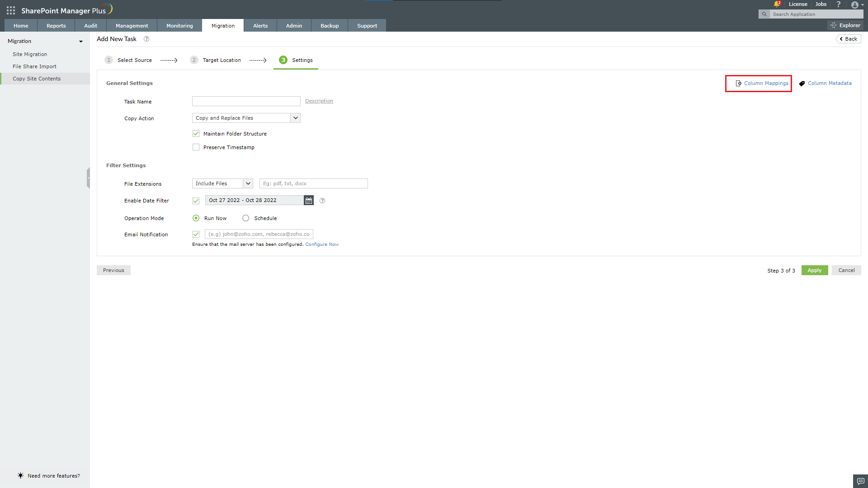The height and width of the screenshot is (488, 868).
Task: Switch to the Audit tab
Action: point(90,25)
